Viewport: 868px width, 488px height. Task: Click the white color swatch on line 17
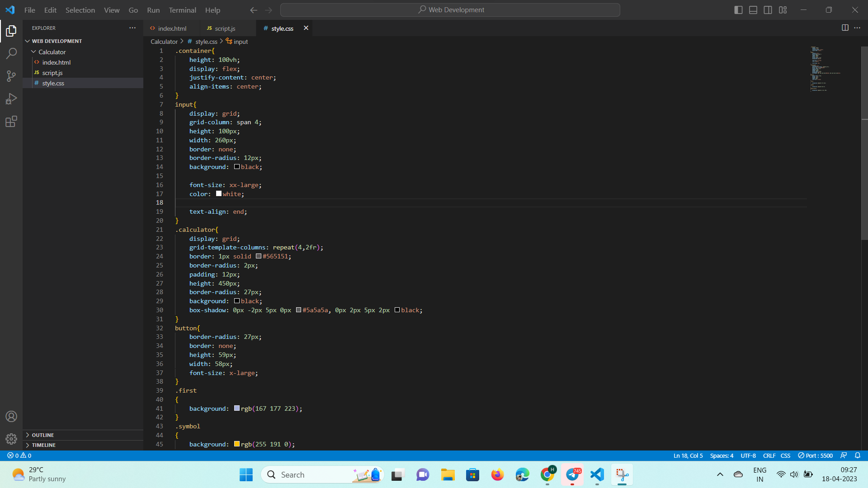[219, 194]
